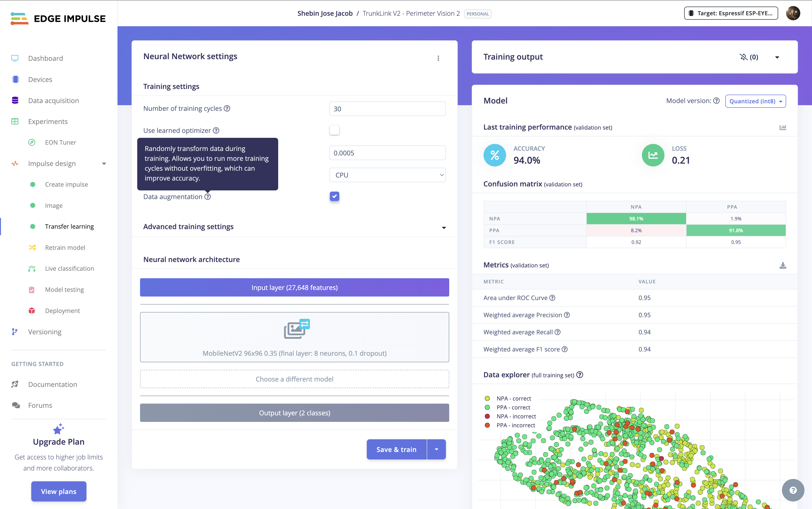Go to Model testing in sidebar
This screenshot has width=812, height=509.
point(64,289)
